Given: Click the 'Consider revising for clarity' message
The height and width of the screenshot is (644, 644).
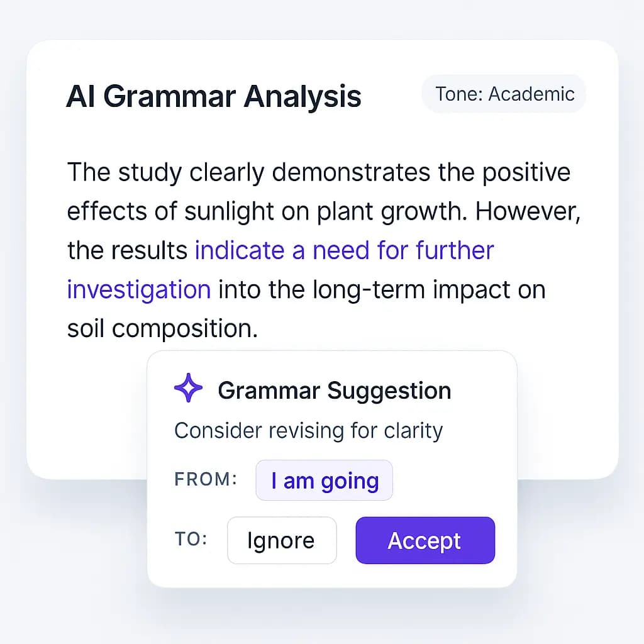Looking at the screenshot, I should (309, 431).
